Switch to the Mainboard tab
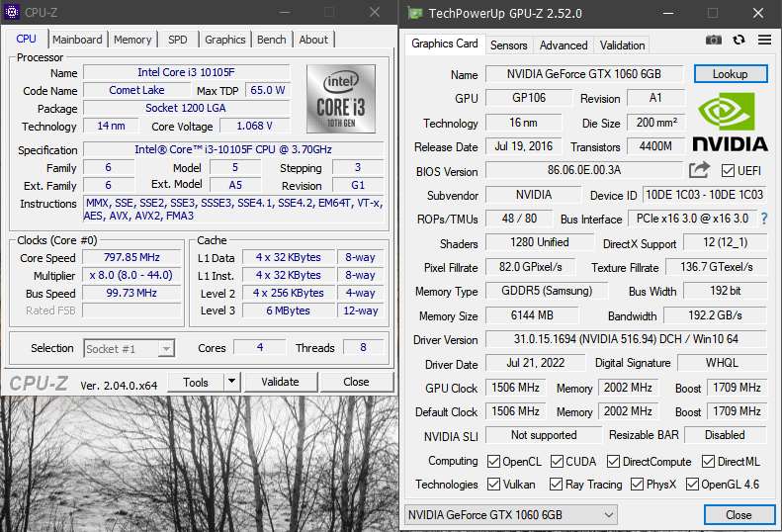Screen dimensions: 782x532 pos(77,40)
